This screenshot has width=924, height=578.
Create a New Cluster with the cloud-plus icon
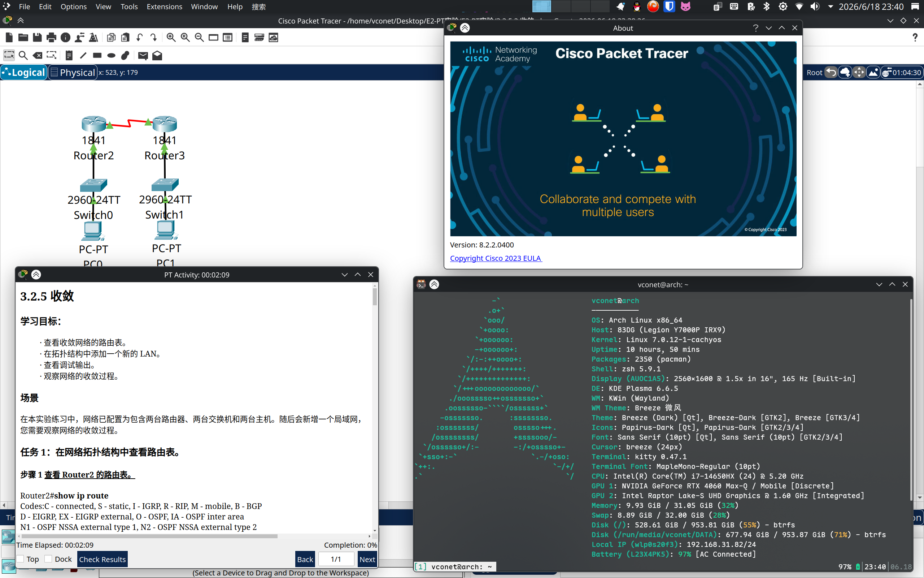pyautogui.click(x=845, y=72)
